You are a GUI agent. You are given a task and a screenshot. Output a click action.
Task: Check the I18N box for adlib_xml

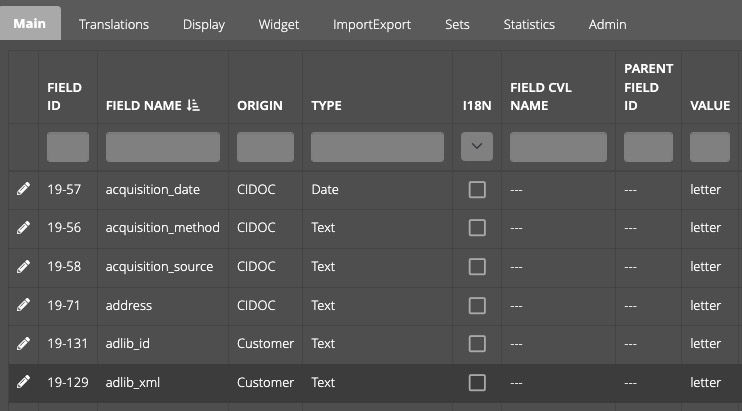(x=477, y=383)
